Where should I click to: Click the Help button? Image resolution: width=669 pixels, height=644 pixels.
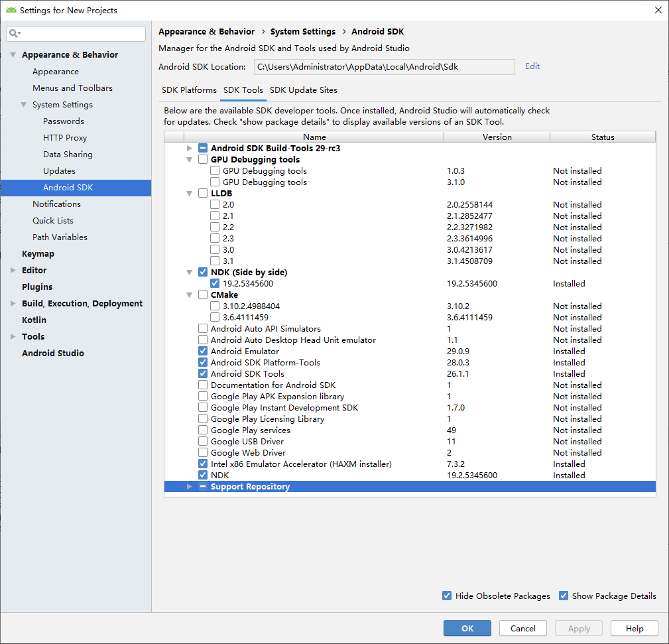pyautogui.click(x=635, y=628)
